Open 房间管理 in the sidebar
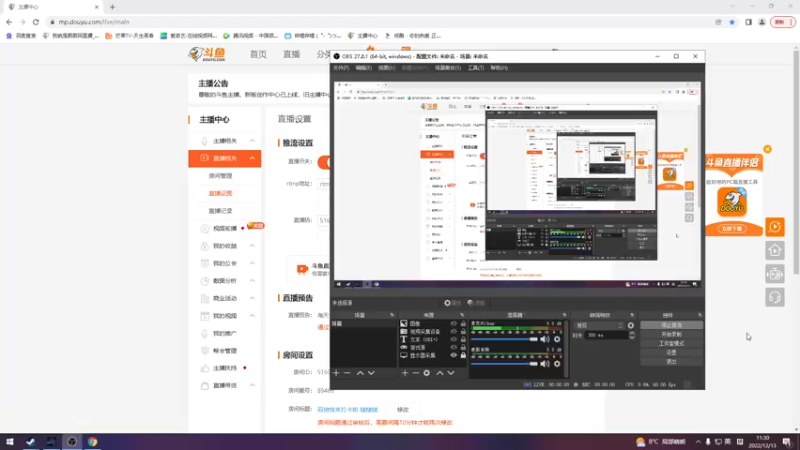The image size is (800, 450). point(220,176)
